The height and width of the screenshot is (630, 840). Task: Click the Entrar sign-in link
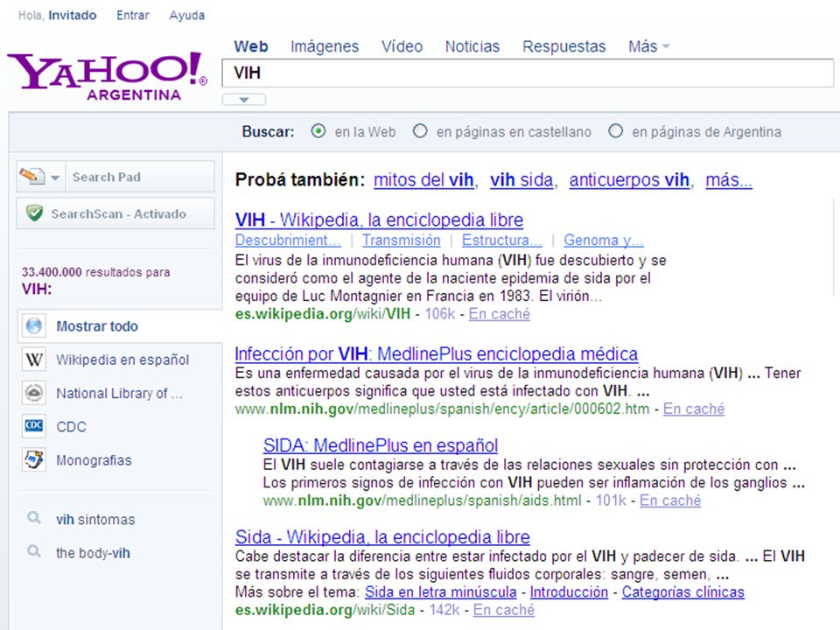click(x=133, y=15)
